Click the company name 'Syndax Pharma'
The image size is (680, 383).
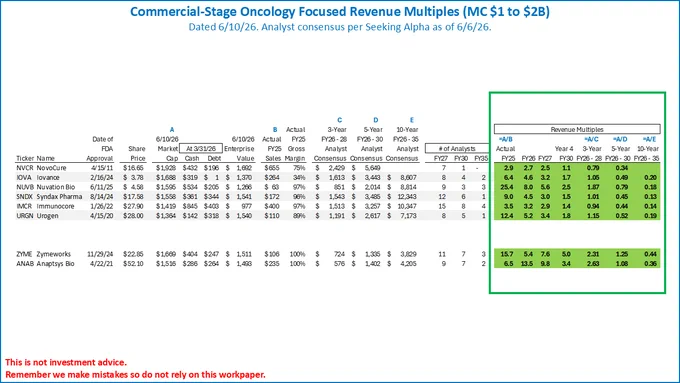point(59,196)
